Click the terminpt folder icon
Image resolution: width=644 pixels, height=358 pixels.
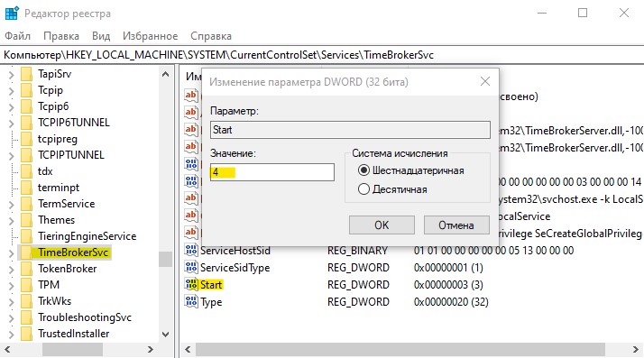coord(26,188)
